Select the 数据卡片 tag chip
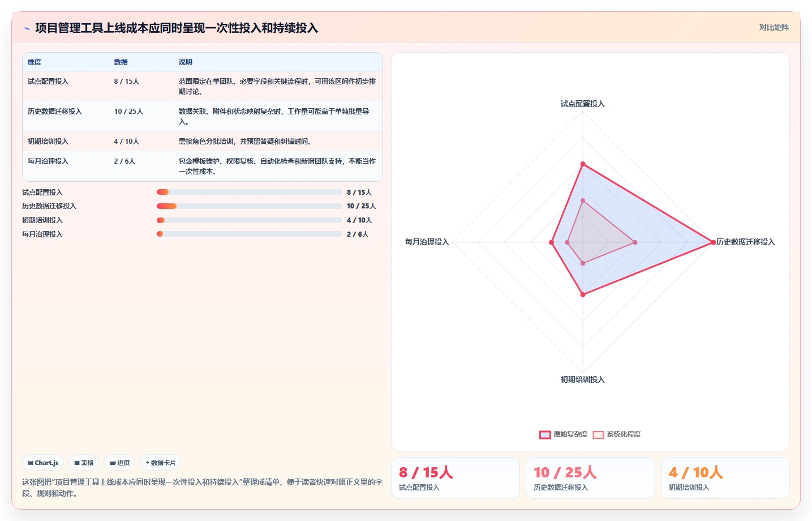The height and width of the screenshot is (521, 812). (x=161, y=463)
